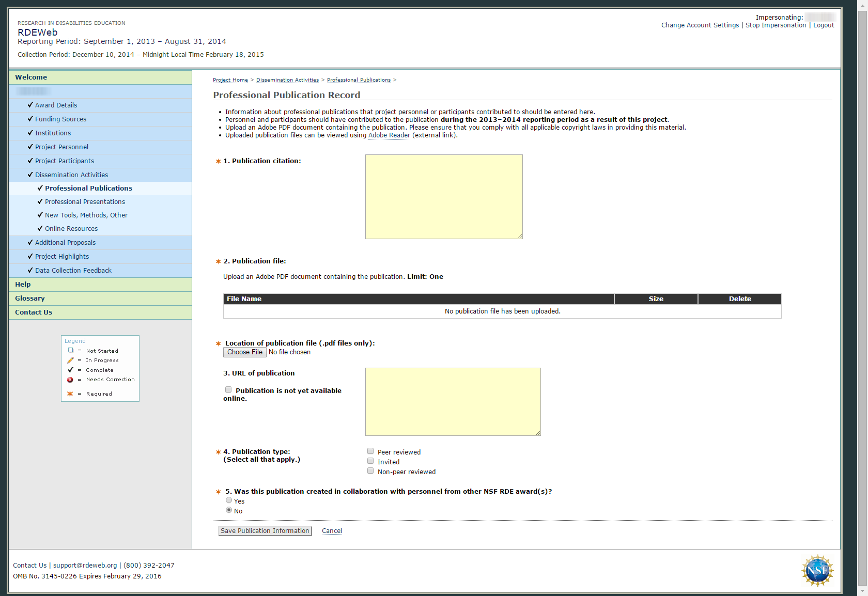Click Stop Impersonation link
Screen dimensions: 868x596
coord(776,25)
